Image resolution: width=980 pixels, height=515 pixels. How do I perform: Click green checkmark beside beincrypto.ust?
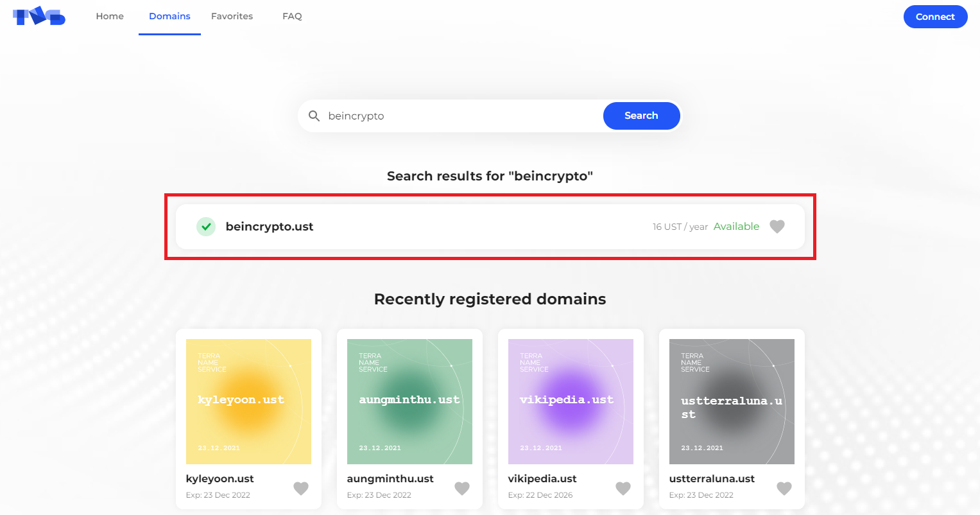[206, 227]
